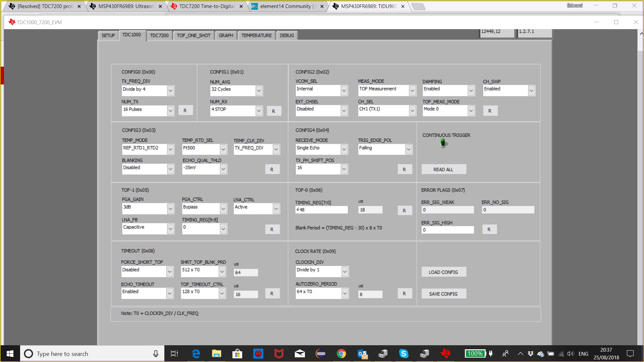Image resolution: width=644 pixels, height=362 pixels.
Task: Open the People icon in the taskbar
Action: coord(505,354)
